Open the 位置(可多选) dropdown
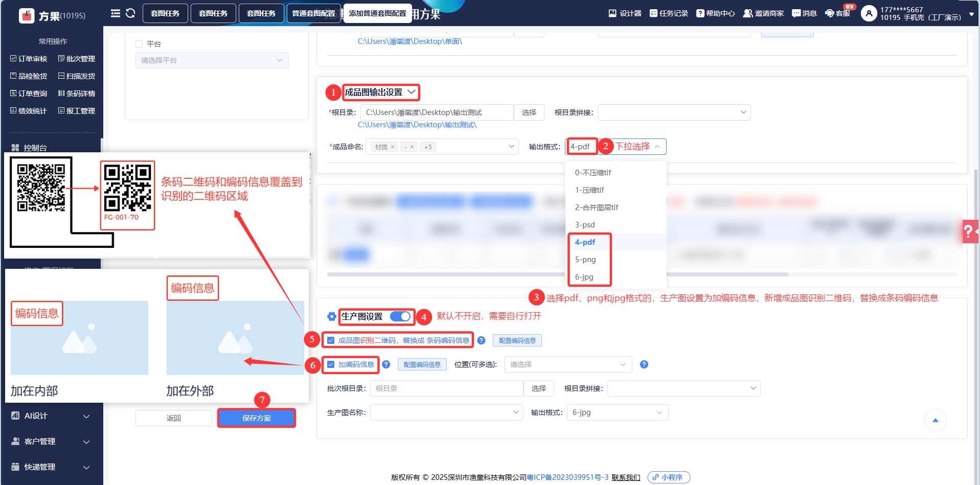Screen dimensions: 980x485 (x=568, y=364)
